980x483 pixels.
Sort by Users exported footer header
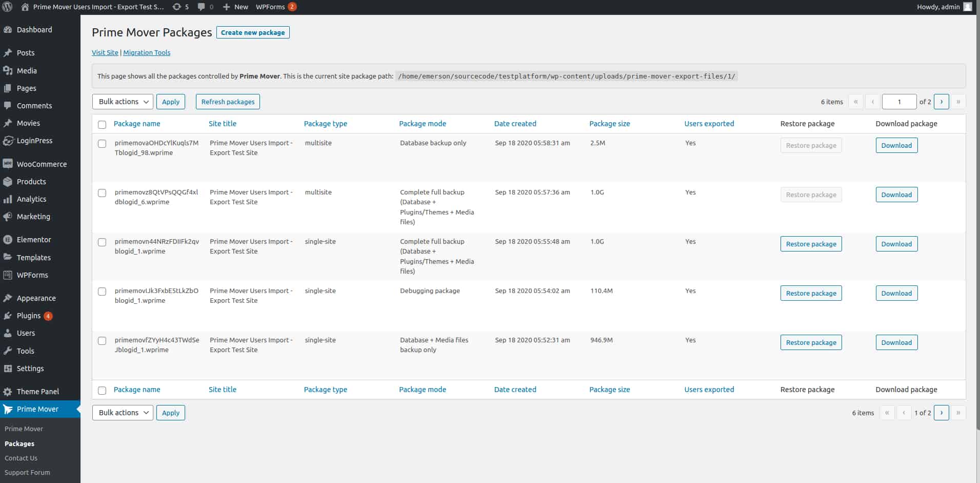point(709,390)
